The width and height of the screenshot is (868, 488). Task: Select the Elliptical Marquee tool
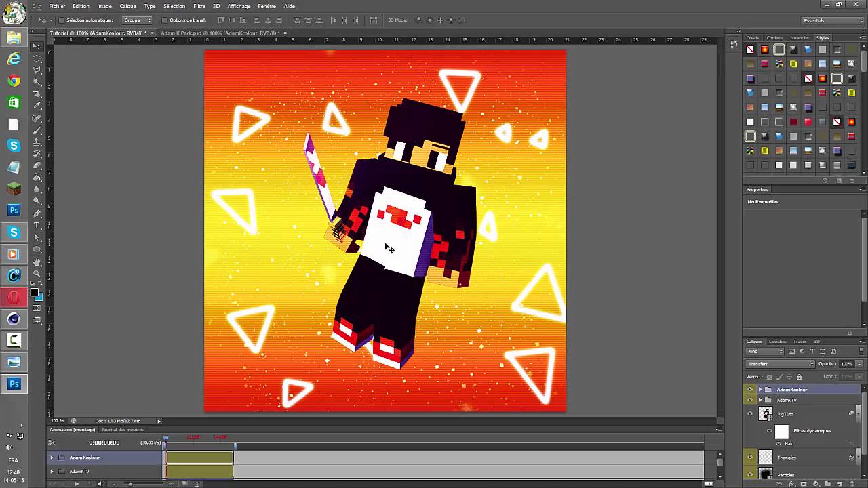[37, 58]
